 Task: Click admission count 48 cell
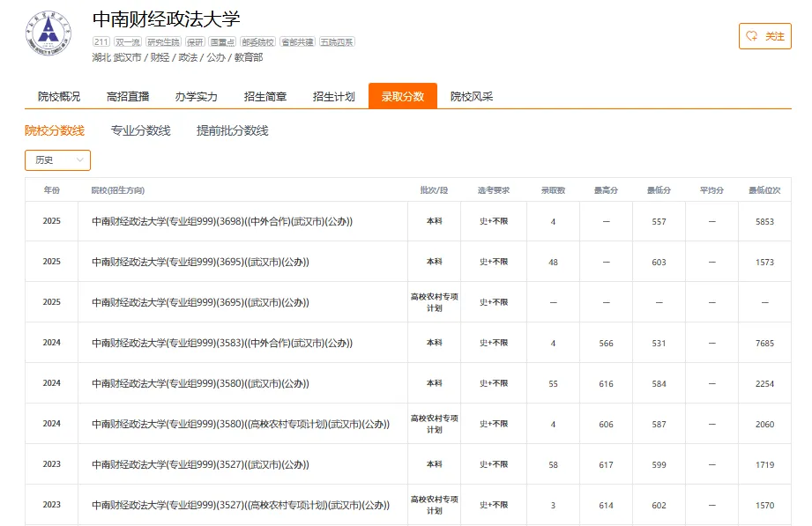[553, 262]
